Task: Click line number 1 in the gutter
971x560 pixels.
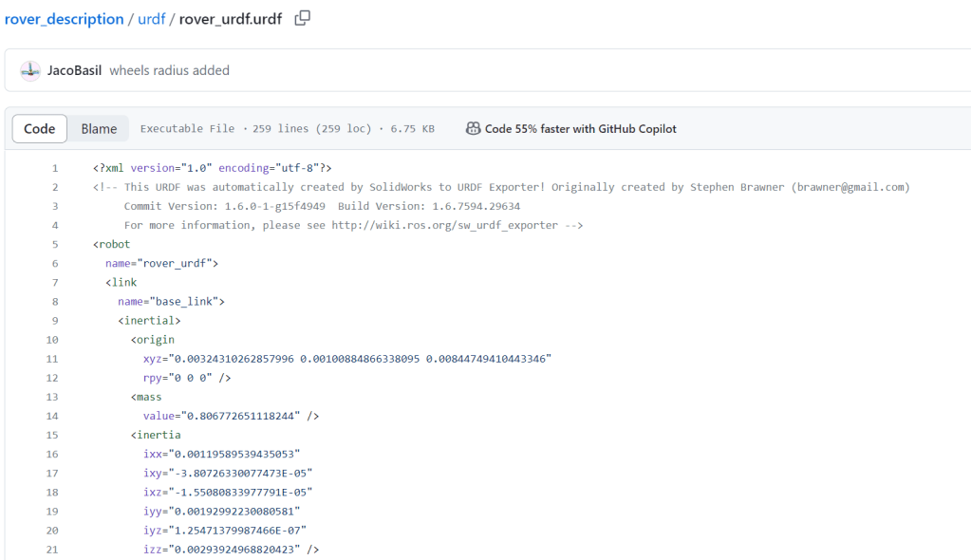Action: pyautogui.click(x=55, y=168)
